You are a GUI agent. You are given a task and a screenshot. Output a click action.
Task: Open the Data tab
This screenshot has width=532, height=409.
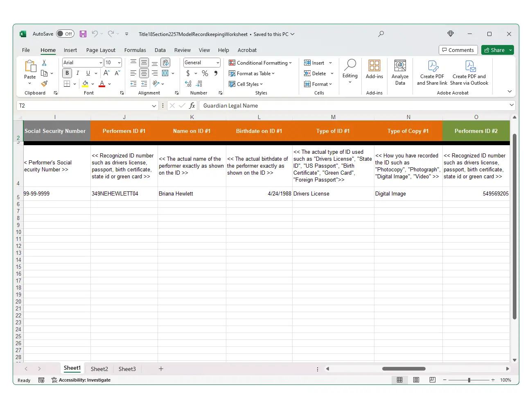(160, 50)
